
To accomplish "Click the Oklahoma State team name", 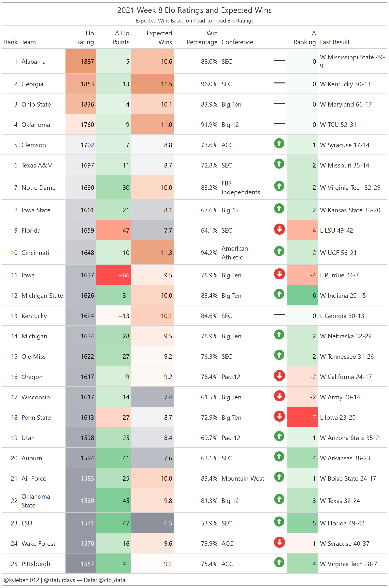I will [36, 501].
